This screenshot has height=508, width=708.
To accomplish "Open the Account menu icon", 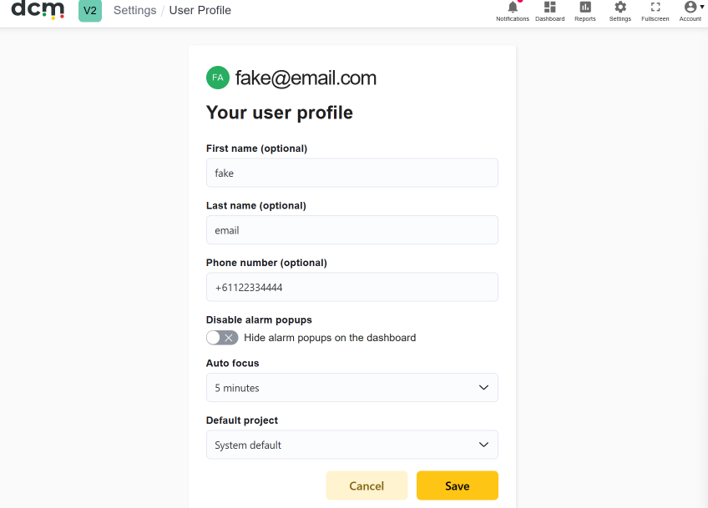I will (690, 7).
